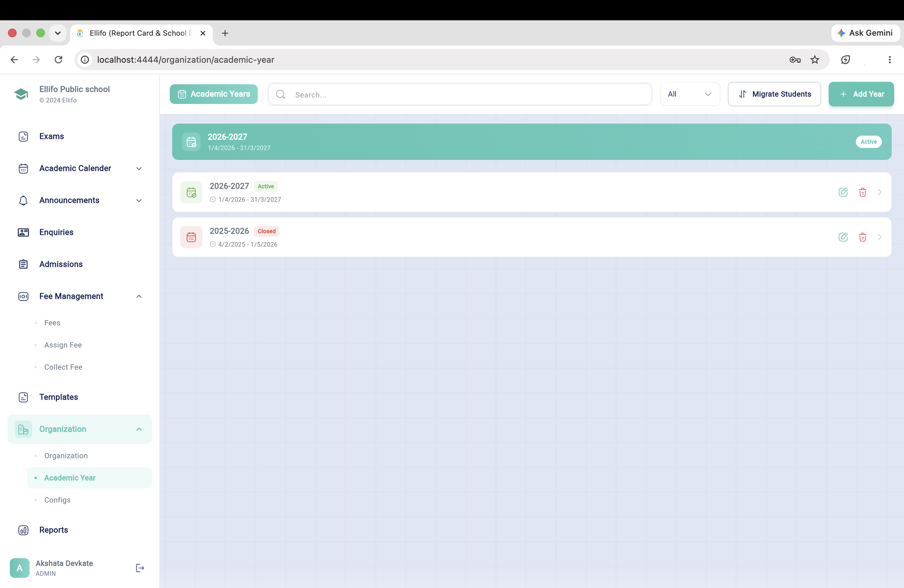Open a new browser tab

coord(225,33)
